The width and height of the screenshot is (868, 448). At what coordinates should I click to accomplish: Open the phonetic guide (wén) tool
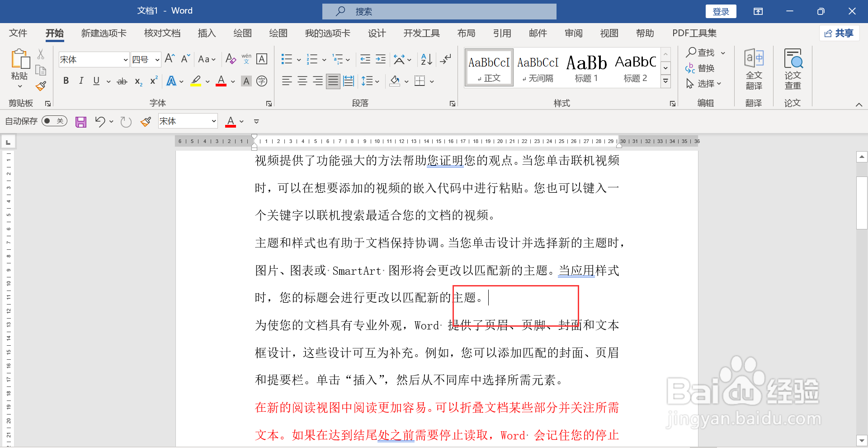(246, 59)
